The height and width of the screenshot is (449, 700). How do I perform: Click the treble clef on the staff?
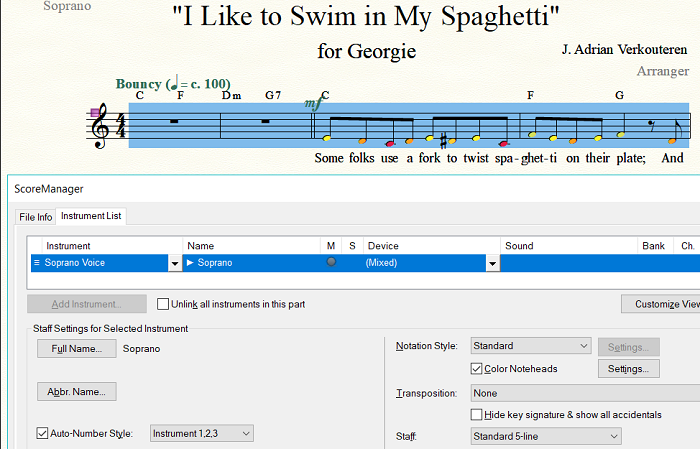tap(100, 125)
